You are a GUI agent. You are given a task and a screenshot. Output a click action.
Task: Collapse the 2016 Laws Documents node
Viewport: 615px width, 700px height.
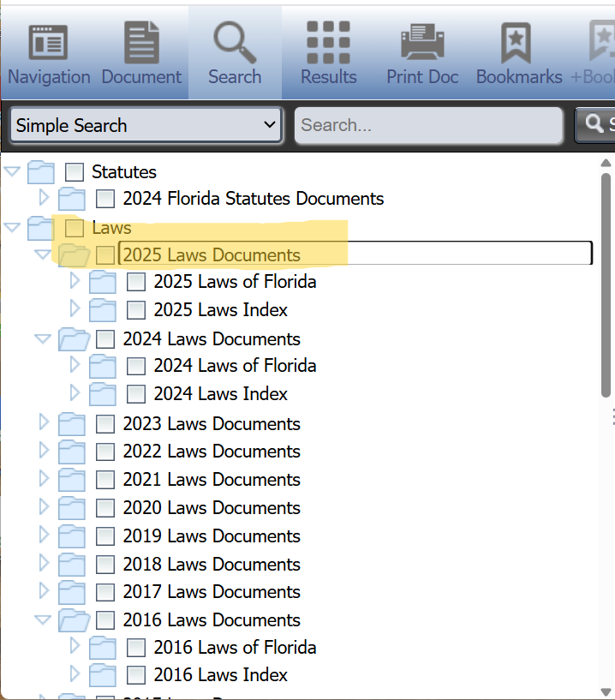point(43,619)
